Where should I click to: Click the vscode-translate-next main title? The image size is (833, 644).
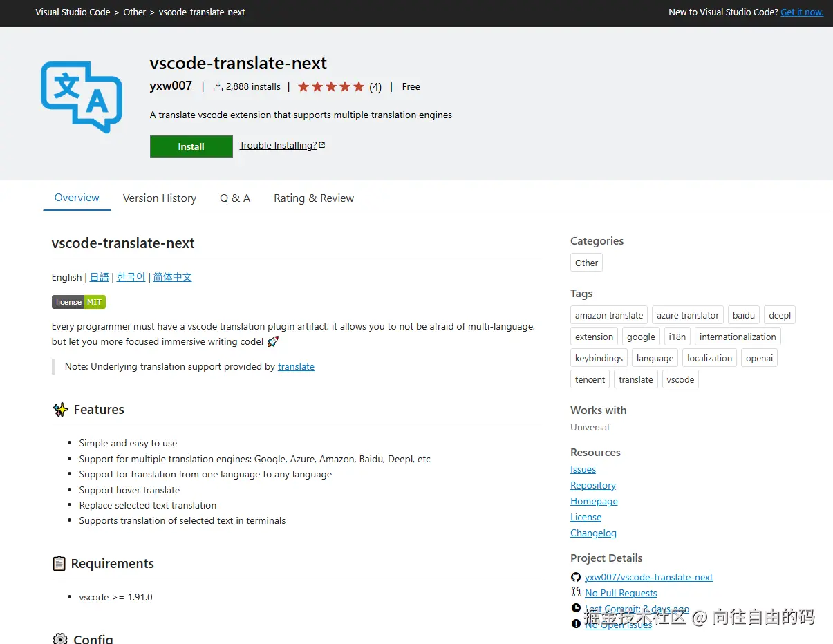pyautogui.click(x=238, y=63)
